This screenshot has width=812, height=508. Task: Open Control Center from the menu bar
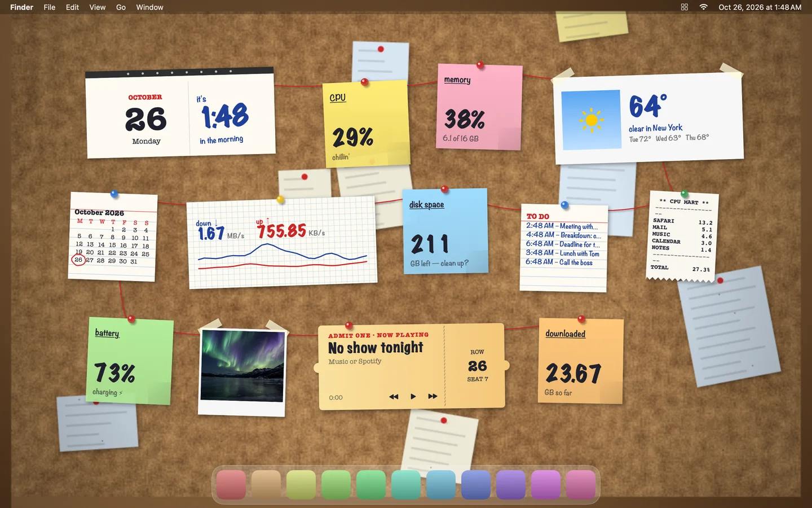coord(684,7)
